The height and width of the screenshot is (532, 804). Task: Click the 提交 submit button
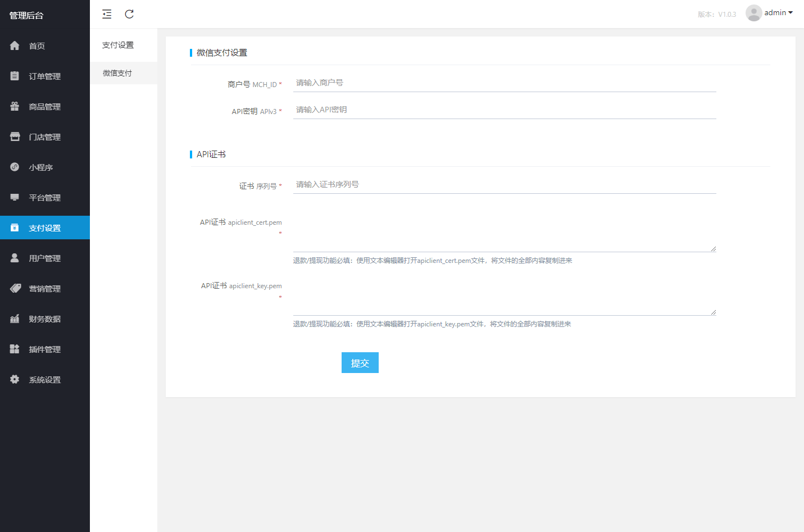coord(360,363)
